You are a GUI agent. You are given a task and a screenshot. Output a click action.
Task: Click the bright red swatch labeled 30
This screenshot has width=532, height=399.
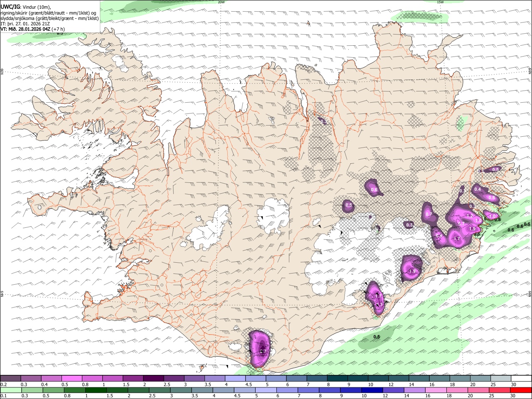522,390
